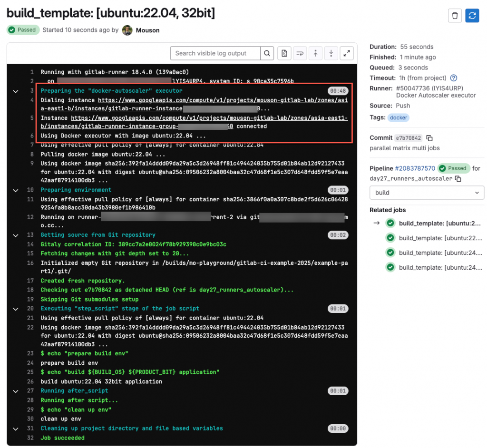
Task: Open third related job build_template: [ubuntu:24....
Action: (x=441, y=253)
